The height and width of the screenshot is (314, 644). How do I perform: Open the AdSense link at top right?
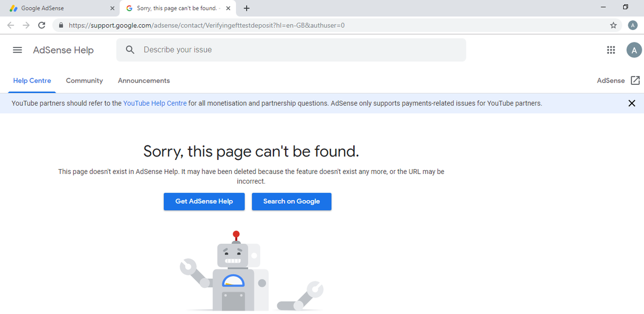[x=611, y=81]
